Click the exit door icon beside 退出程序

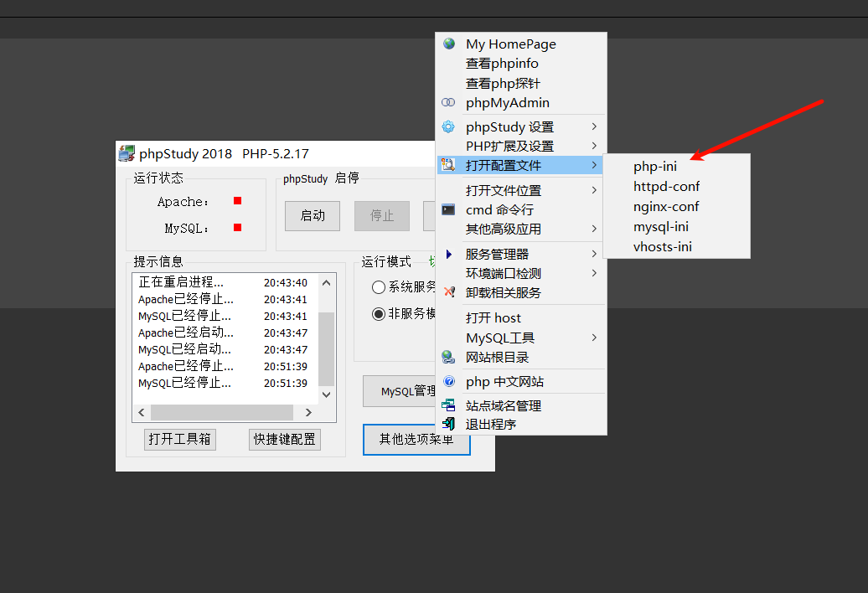448,424
